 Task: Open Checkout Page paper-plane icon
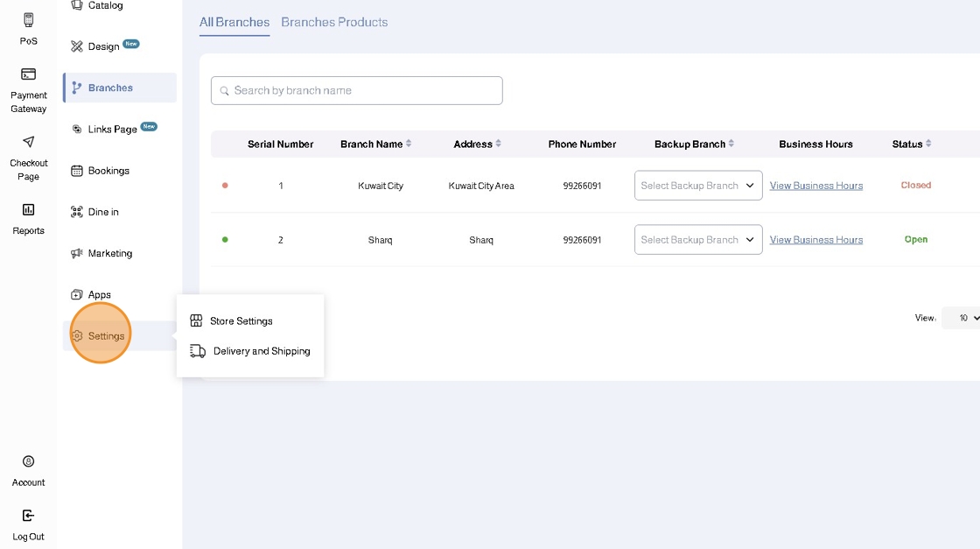coord(28,142)
